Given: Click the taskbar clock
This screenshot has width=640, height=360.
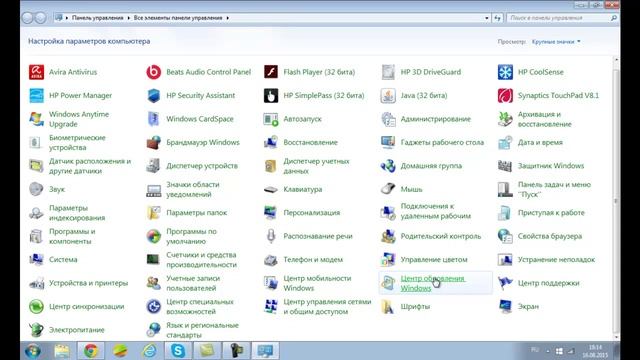Looking at the screenshot, I should 596,351.
